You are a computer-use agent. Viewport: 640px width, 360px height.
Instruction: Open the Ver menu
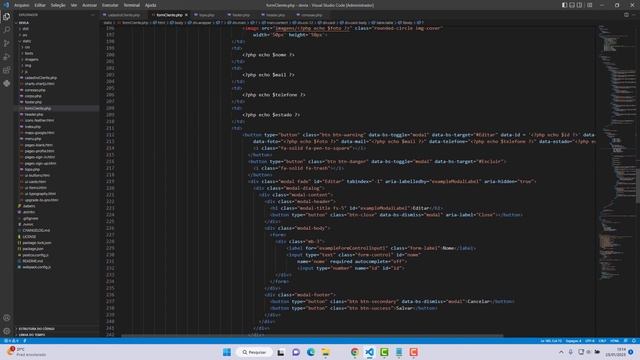click(73, 5)
